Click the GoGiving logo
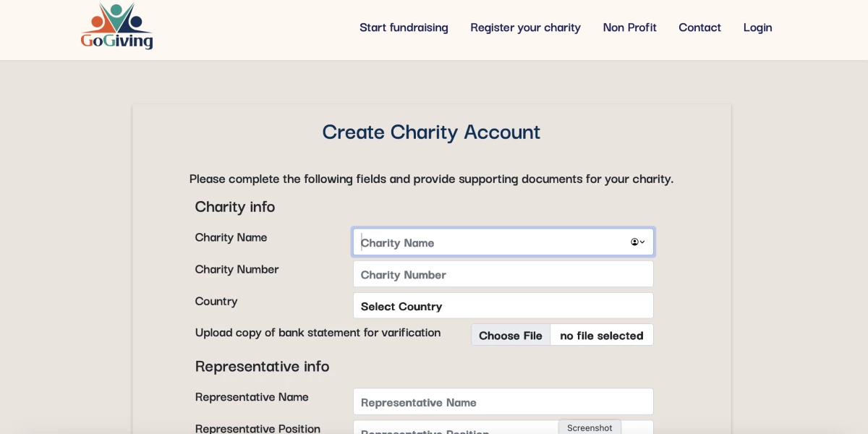Image resolution: width=868 pixels, height=434 pixels. (x=117, y=27)
